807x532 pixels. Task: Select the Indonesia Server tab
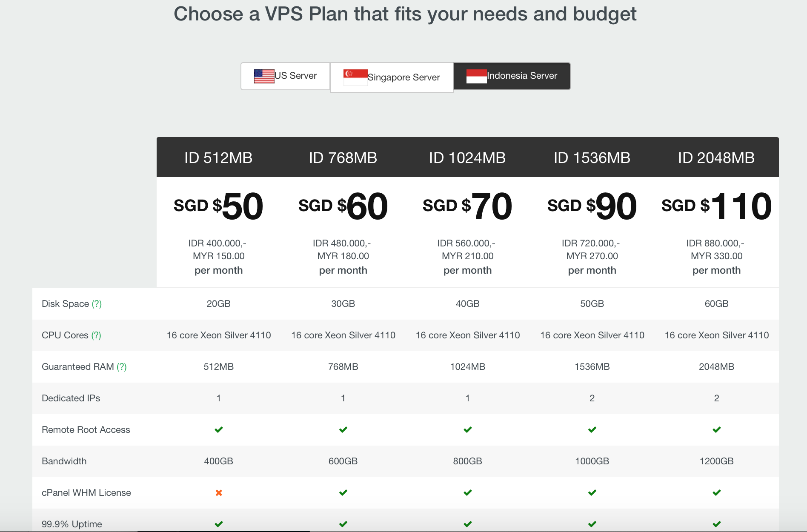(512, 76)
